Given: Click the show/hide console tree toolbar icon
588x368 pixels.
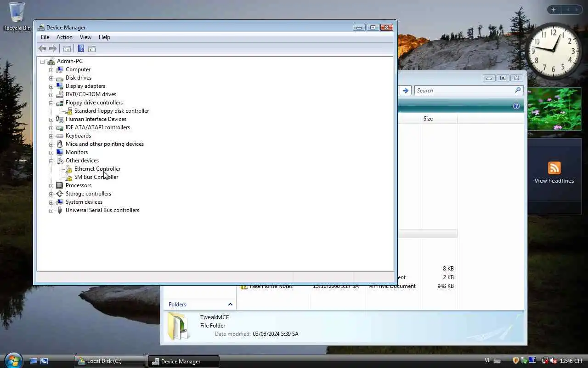Looking at the screenshot, I should tap(67, 48).
